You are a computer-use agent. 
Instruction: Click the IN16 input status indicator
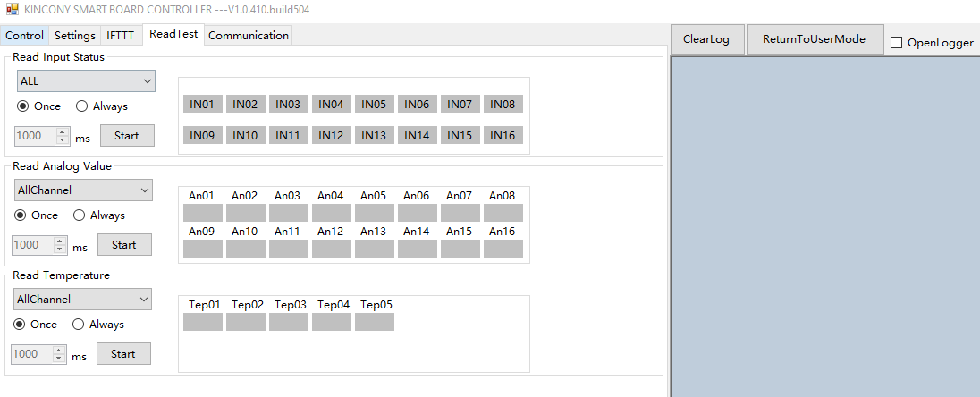pos(503,136)
